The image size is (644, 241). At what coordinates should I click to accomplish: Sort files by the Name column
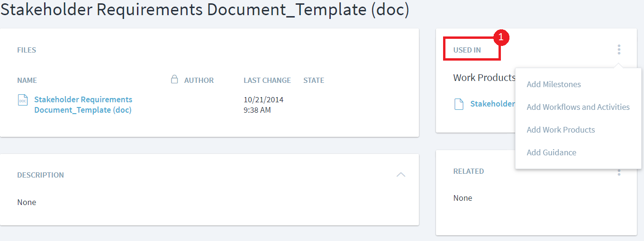coord(27,80)
